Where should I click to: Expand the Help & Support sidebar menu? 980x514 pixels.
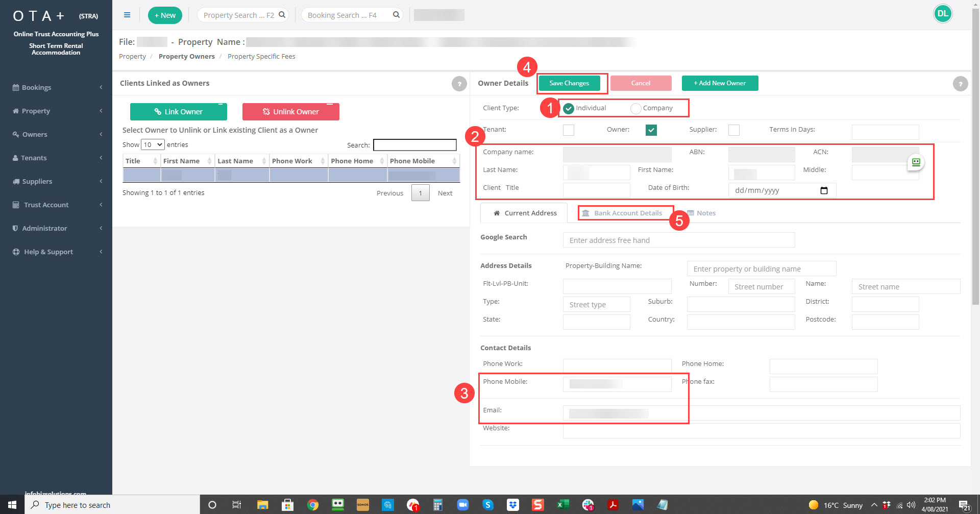click(56, 252)
